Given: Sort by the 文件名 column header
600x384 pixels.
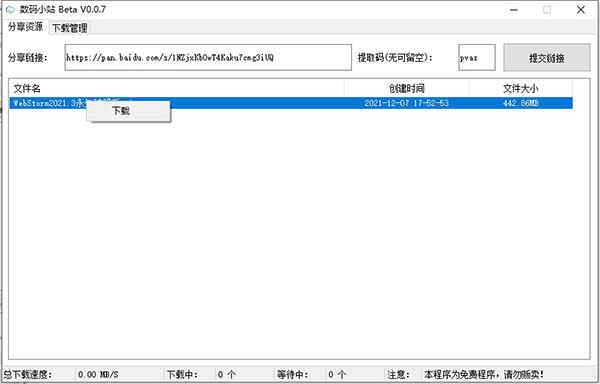Looking at the screenshot, I should pyautogui.click(x=27, y=89).
